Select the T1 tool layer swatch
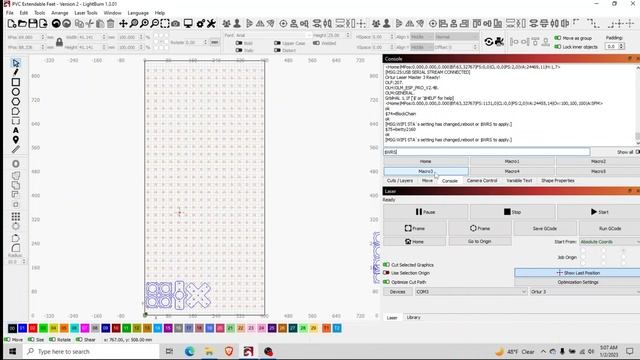 pos(327,328)
